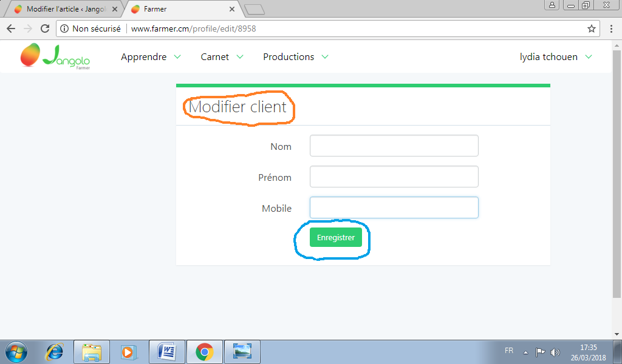Click the Jangolo Farmer logo
Image resolution: width=622 pixels, height=364 pixels.
point(55,56)
